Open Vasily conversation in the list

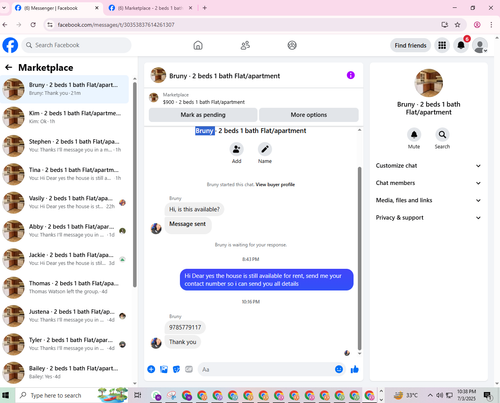point(65,202)
